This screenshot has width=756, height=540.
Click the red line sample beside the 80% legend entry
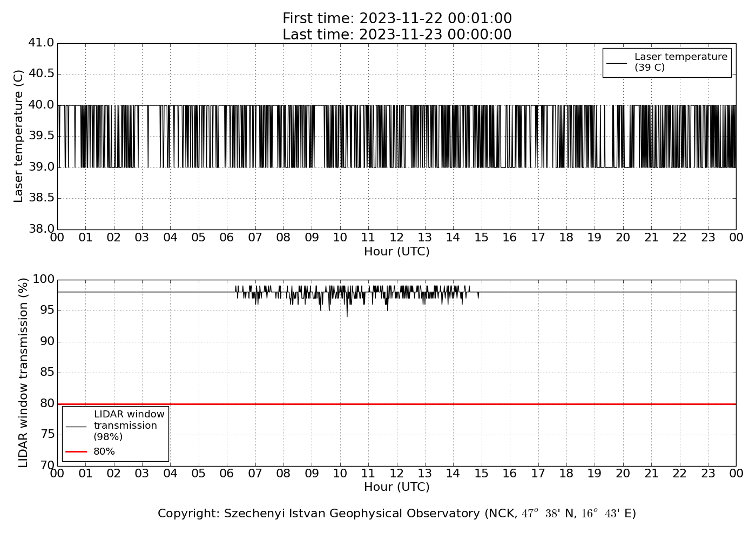[x=76, y=451]
